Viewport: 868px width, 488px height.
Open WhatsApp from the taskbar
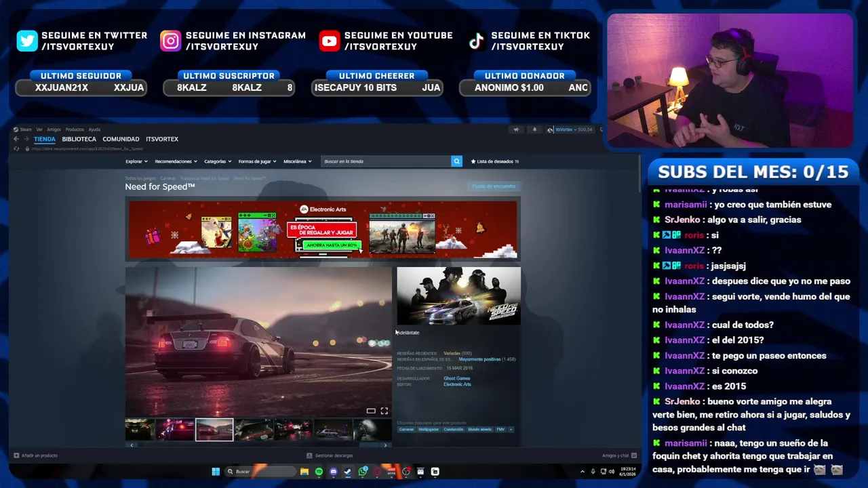[363, 472]
